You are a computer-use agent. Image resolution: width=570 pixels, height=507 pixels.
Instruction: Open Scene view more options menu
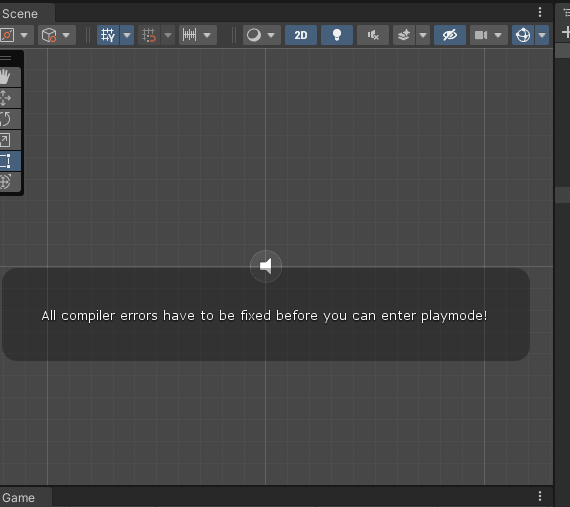pos(540,12)
